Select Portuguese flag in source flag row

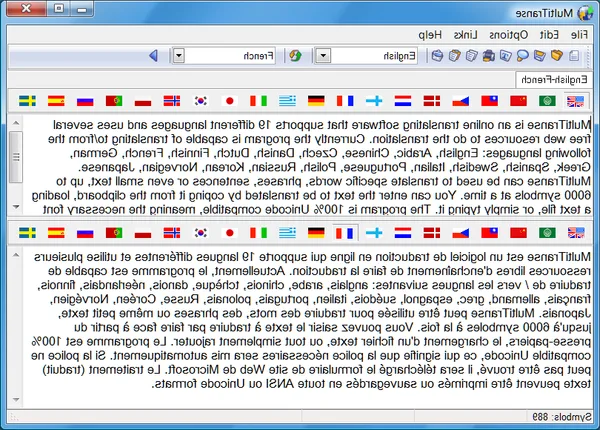(114, 101)
